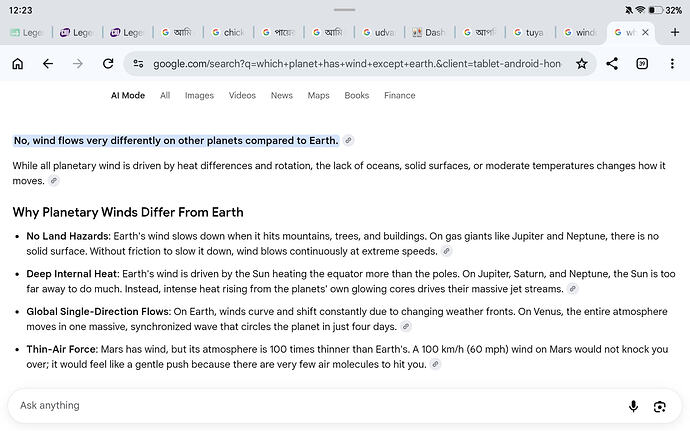Switch to the News results tab

(x=282, y=95)
